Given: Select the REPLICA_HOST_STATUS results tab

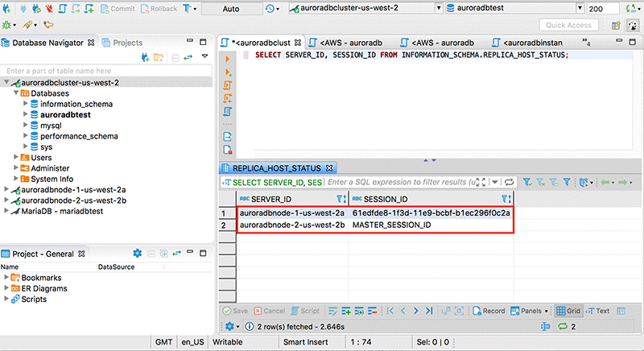Looking at the screenshot, I should tap(277, 168).
